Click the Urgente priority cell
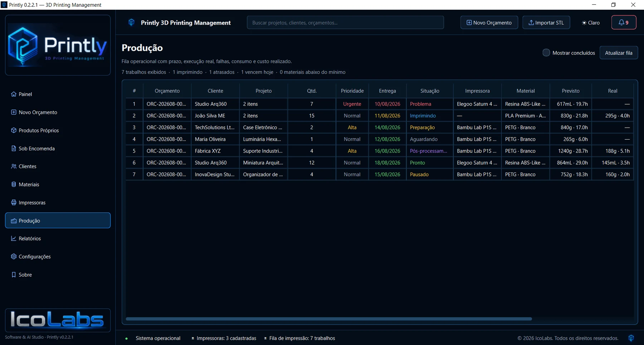Screen dimensions: 644x345 click(x=352, y=104)
